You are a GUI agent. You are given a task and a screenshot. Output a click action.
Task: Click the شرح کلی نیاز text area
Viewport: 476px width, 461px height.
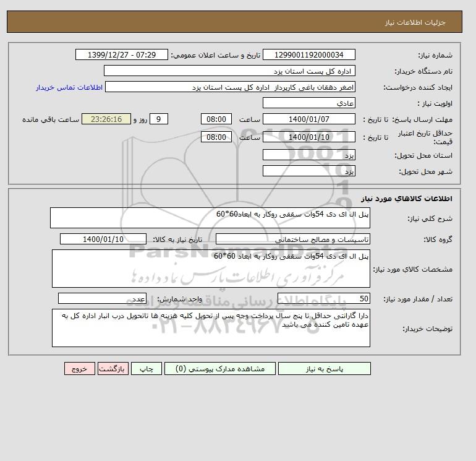[x=210, y=218]
